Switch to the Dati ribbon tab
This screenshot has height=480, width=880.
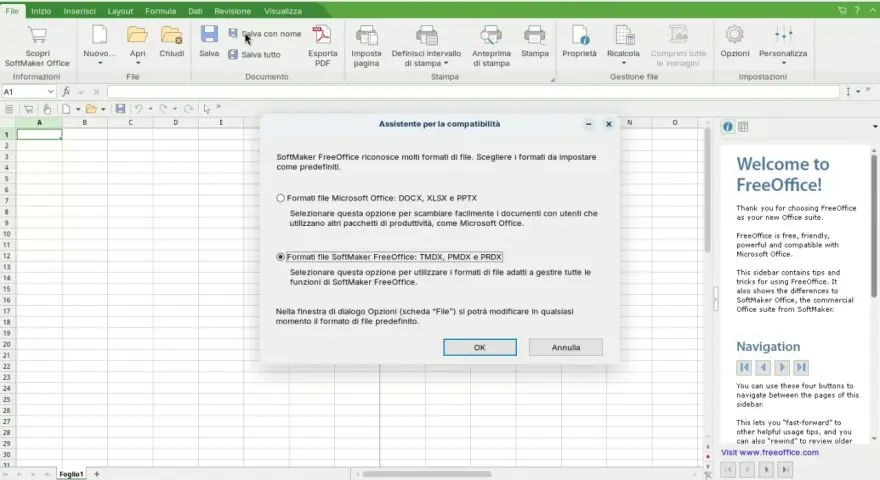(195, 11)
